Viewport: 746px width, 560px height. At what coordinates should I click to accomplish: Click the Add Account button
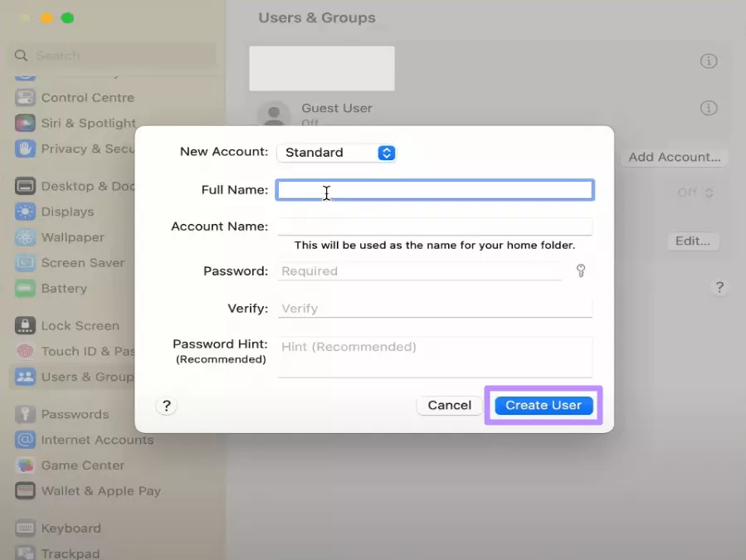point(674,157)
